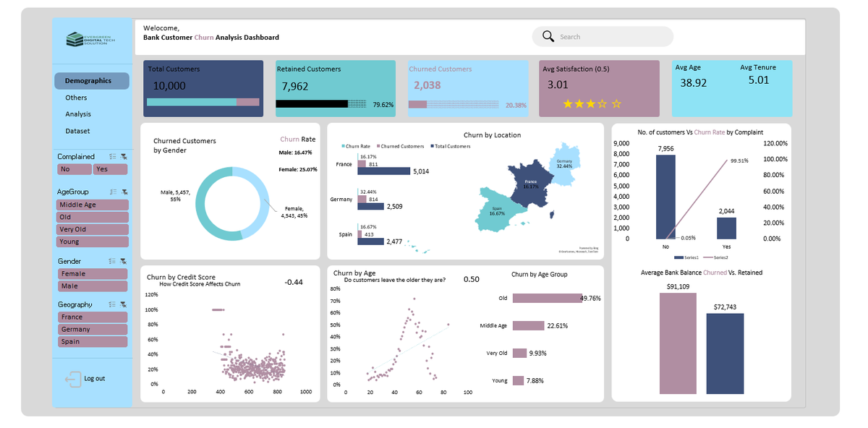This screenshot has height=428, width=868.
Task: Click the Old 49.76% age group bar
Action: 547,298
